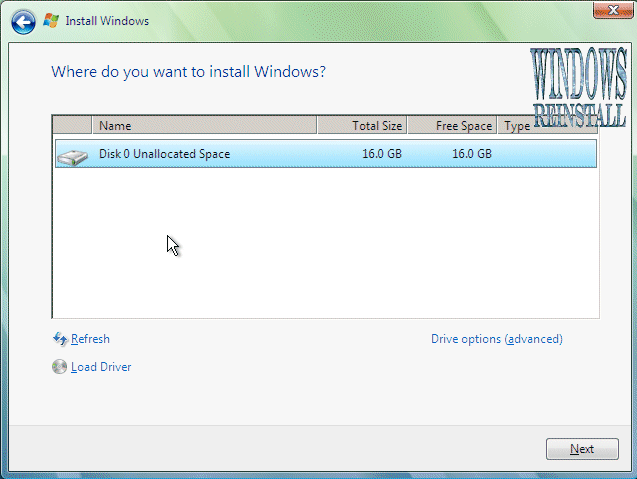
Task: Click the Windows Reinstall watermark logo
Action: [578, 88]
